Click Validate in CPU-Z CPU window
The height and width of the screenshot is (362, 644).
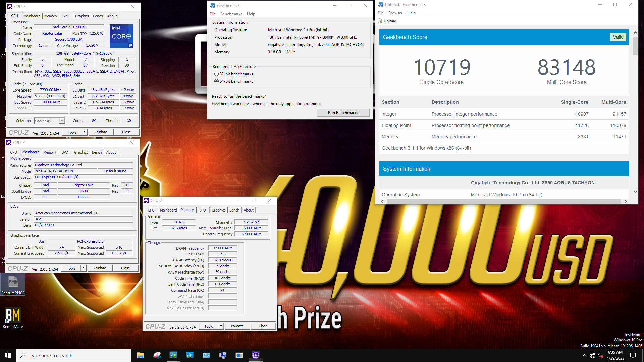pos(101,132)
